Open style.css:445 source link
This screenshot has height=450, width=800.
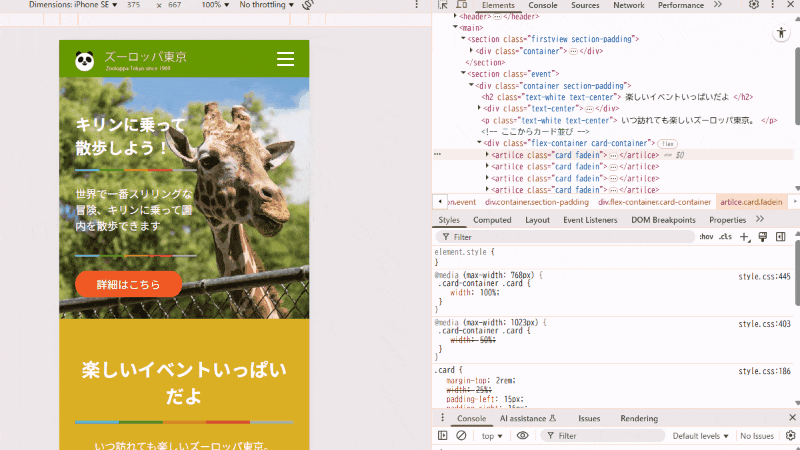coord(764,277)
